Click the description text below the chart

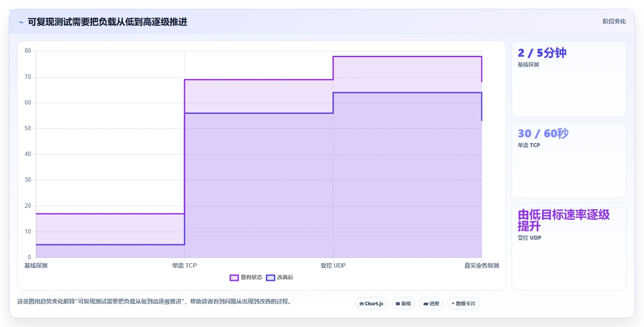[154, 302]
